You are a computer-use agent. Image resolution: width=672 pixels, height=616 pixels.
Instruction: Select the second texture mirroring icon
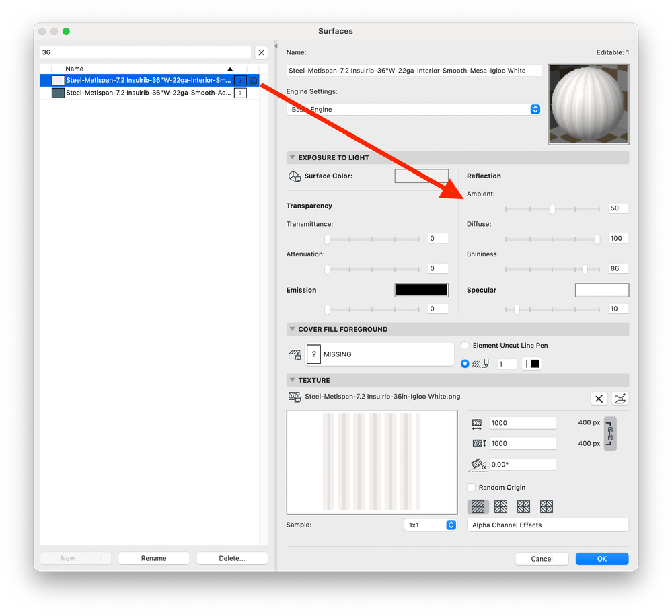point(500,507)
